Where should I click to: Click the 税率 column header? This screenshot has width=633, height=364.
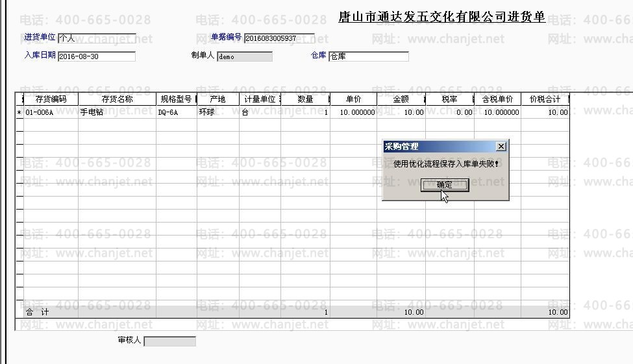[450, 99]
